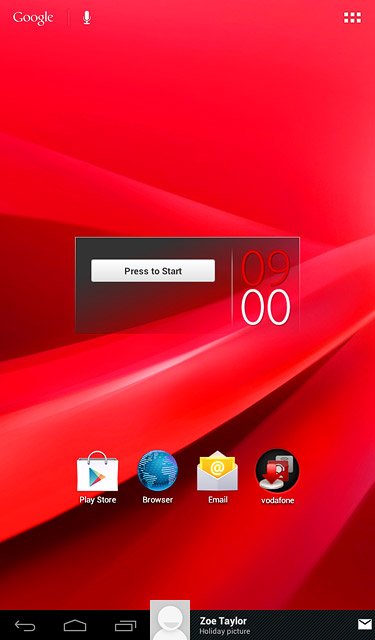Image resolution: width=375 pixels, height=640 pixels.
Task: Open the all apps grid
Action: (x=352, y=18)
